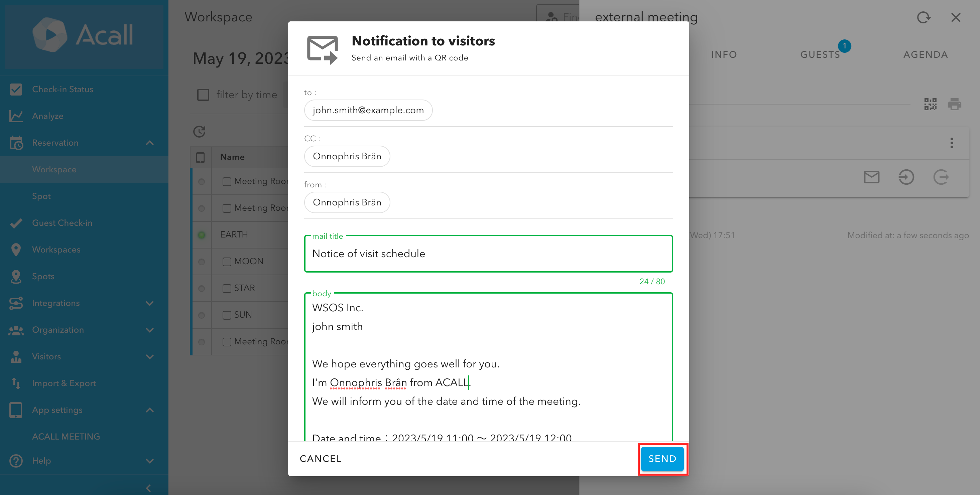Click the schedule reload icon above table
The image size is (980, 495).
tap(199, 132)
